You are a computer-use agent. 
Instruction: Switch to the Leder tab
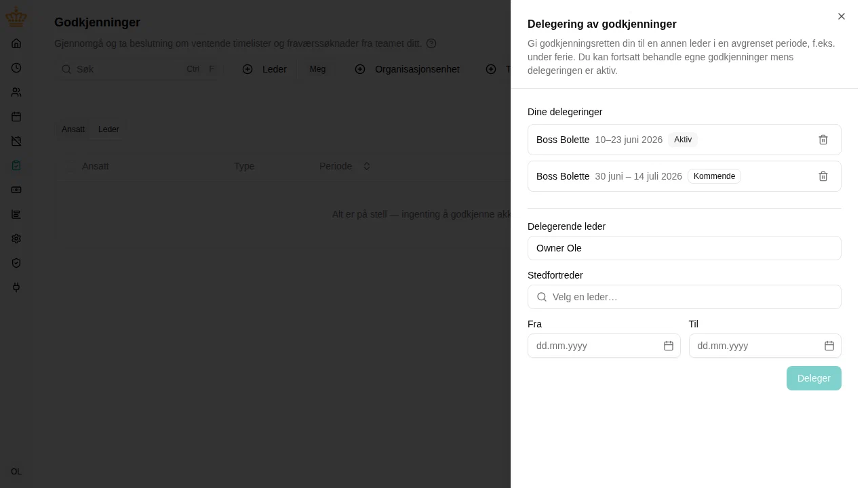point(108,129)
